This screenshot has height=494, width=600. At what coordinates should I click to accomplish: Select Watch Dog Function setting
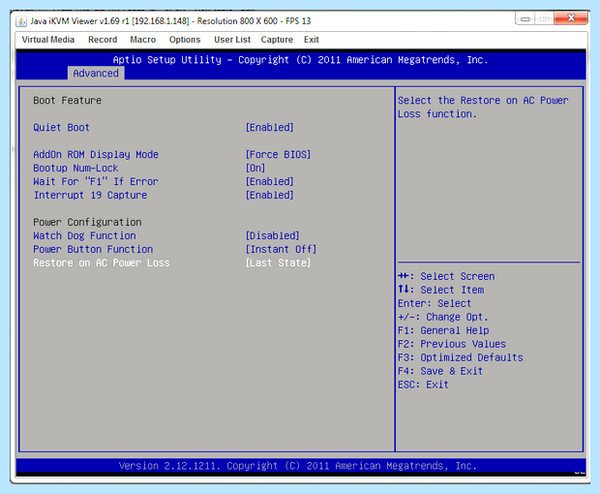[85, 236]
